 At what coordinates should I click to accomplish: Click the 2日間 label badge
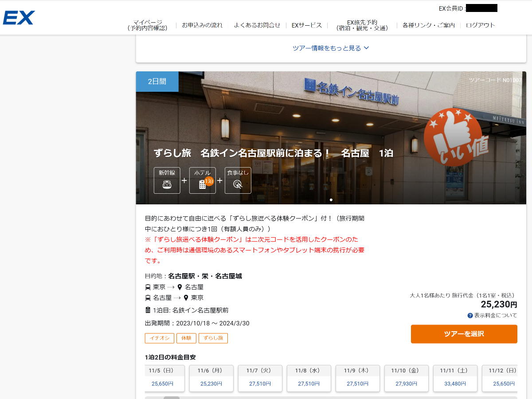(x=157, y=82)
